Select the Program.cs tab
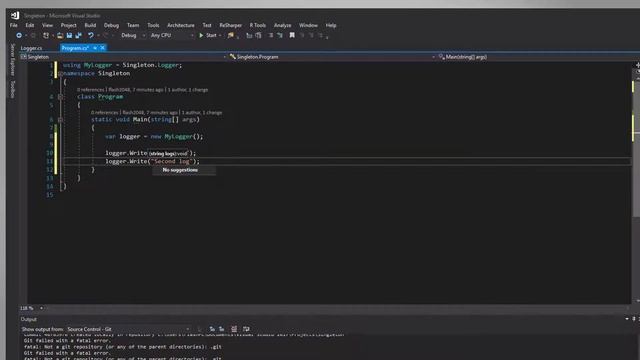The width and height of the screenshot is (640, 360). pyautogui.click(x=75, y=48)
